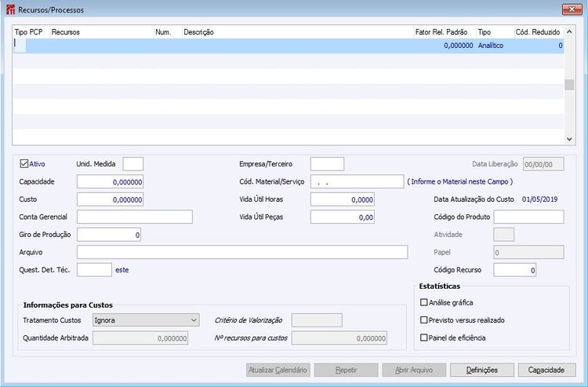Click the grid scrollbar down arrow
This screenshot has width=588, height=387.
[569, 139]
